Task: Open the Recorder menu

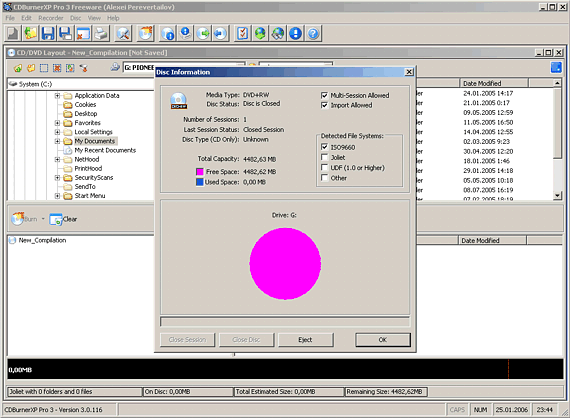Action: pos(51,18)
